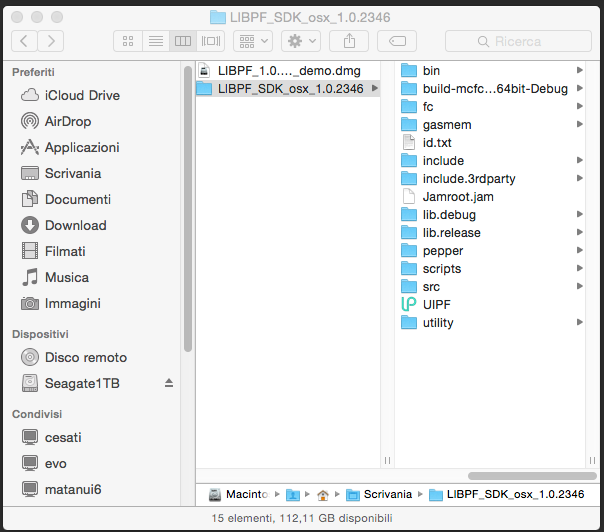The height and width of the screenshot is (532, 604).
Task: Click the Share toolbar button
Action: pyautogui.click(x=349, y=41)
